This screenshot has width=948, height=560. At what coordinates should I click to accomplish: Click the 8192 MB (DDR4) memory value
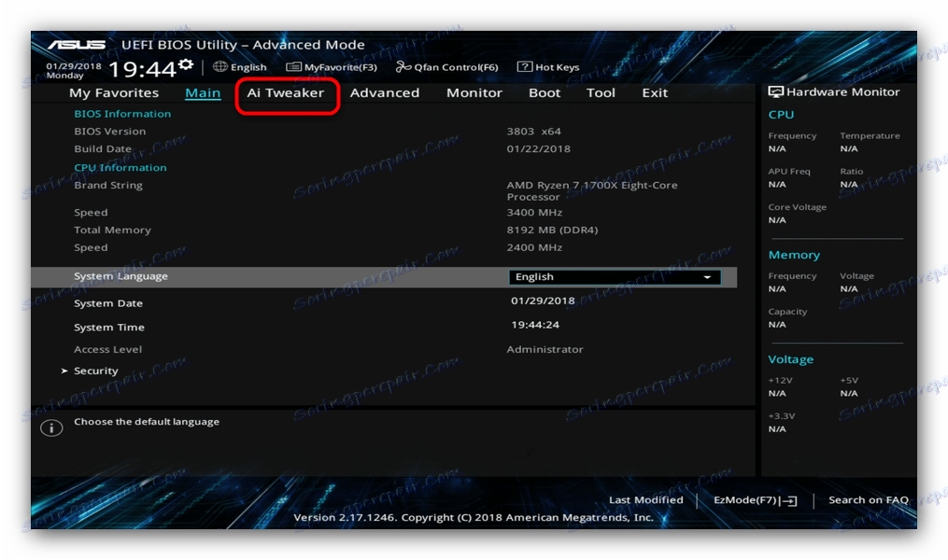tap(552, 231)
